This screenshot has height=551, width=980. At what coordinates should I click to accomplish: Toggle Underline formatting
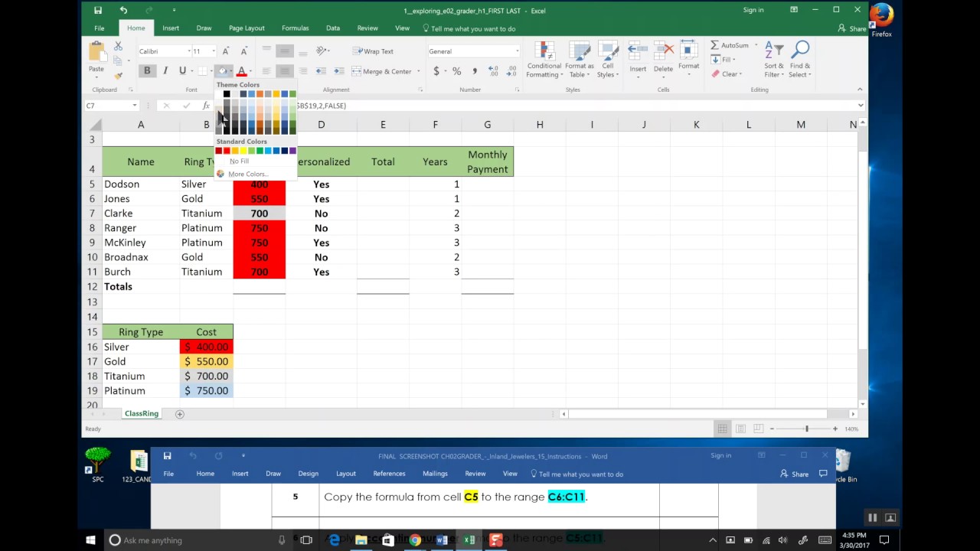click(x=182, y=71)
